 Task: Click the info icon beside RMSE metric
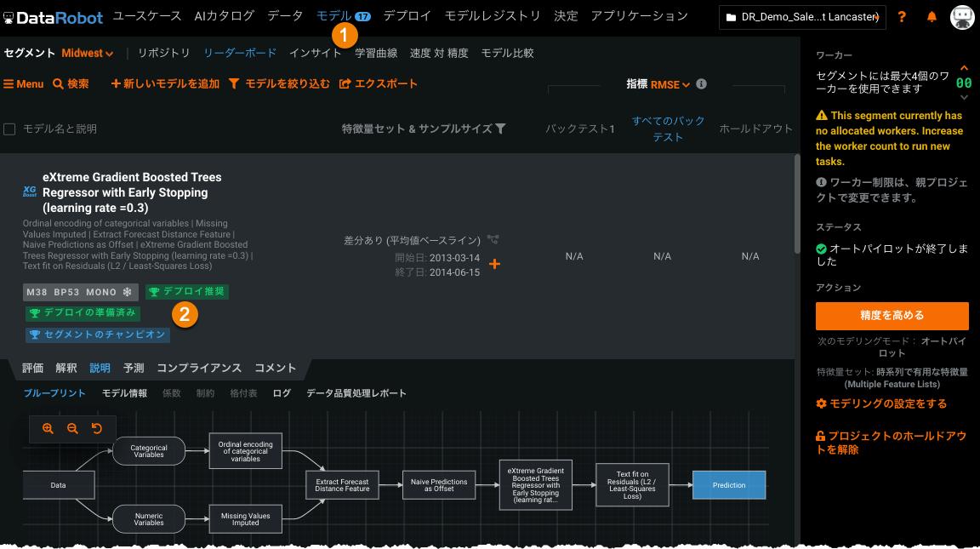coord(702,84)
